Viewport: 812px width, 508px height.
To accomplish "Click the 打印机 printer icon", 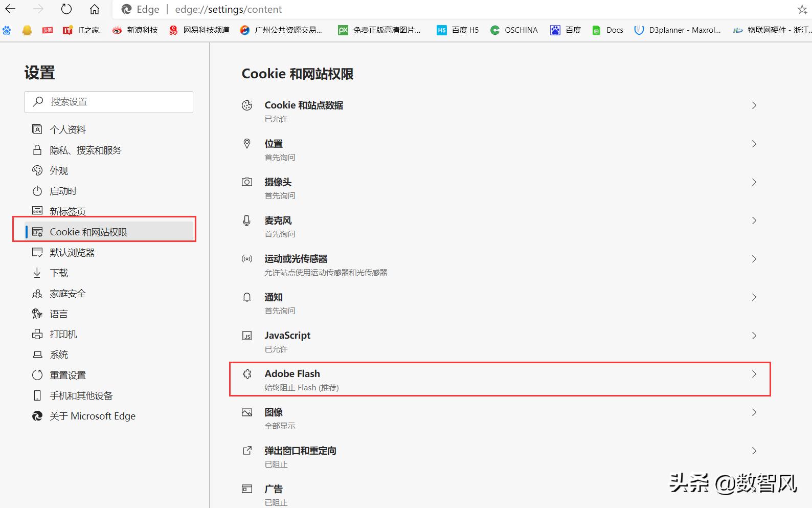I will 37,334.
